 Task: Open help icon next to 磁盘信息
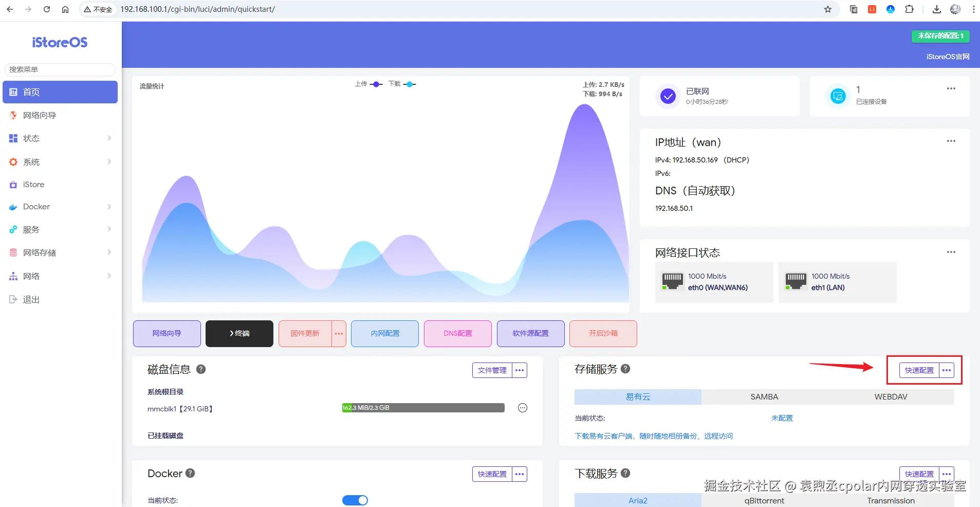click(201, 369)
